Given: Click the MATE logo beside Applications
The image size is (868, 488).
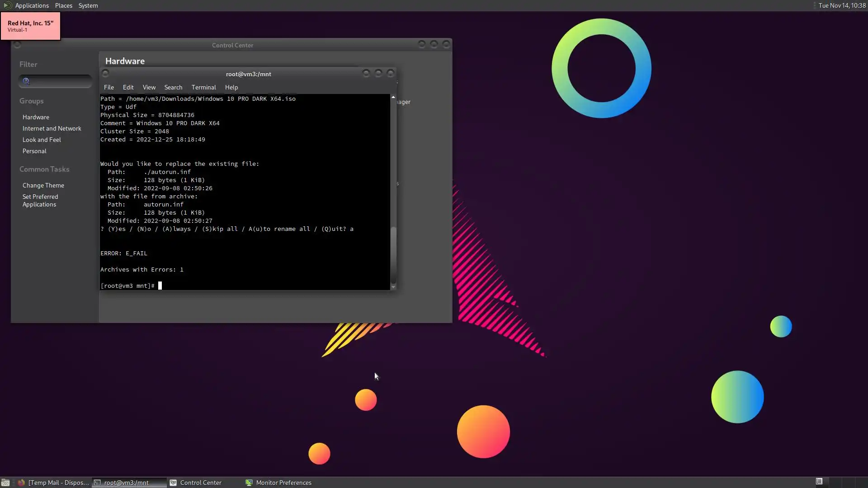Looking at the screenshot, I should pos(7,5).
